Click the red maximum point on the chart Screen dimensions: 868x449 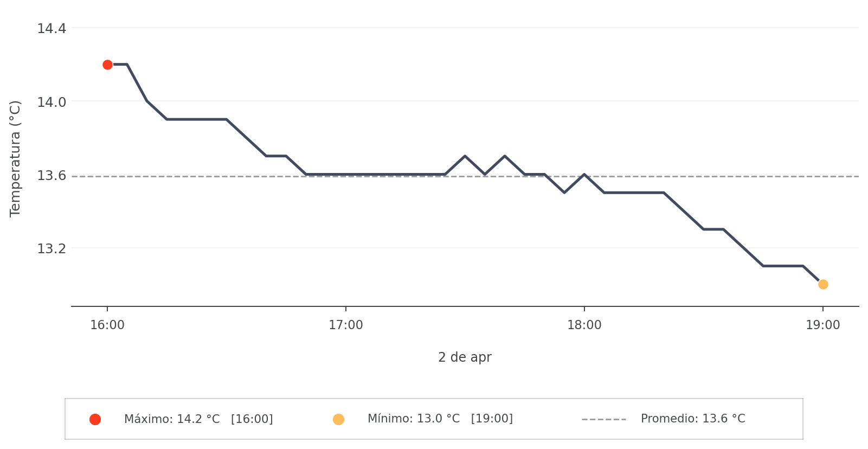[x=107, y=65]
